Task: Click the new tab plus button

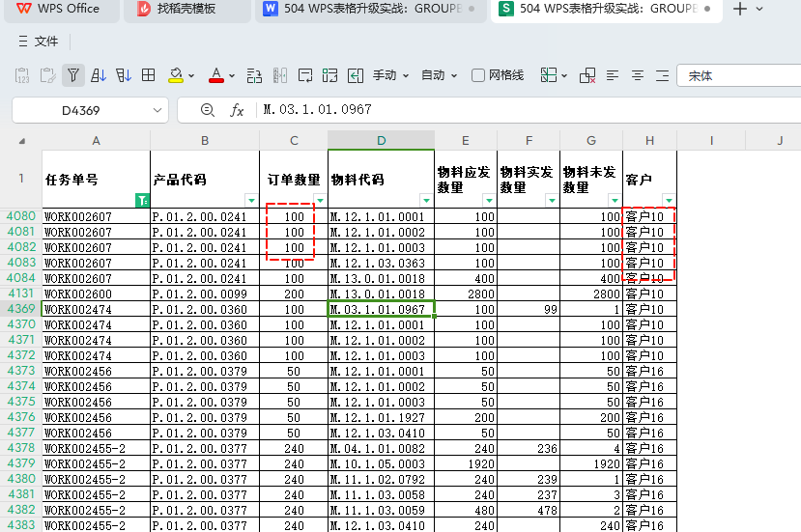Action: (740, 9)
